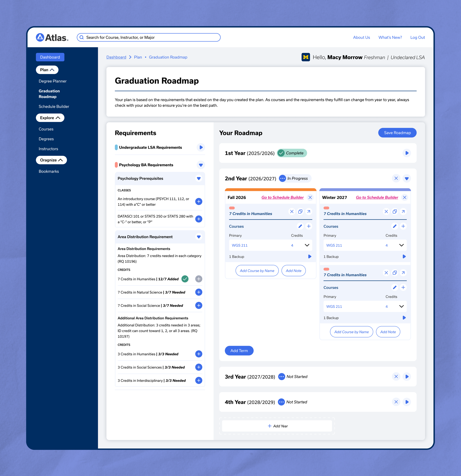Image resolution: width=461 pixels, height=476 pixels.
Task: Delete the 3rd Year from roadmap
Action: [x=396, y=377]
